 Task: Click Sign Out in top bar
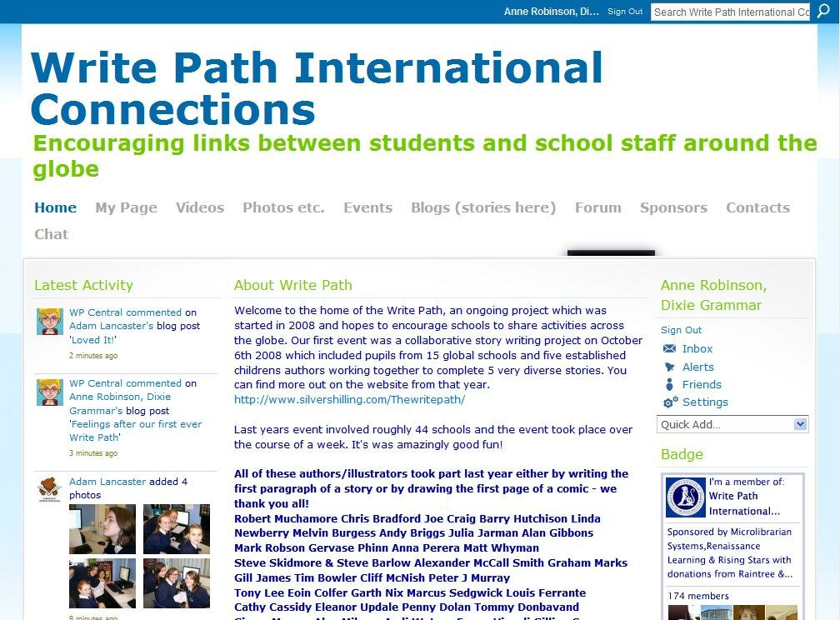coord(625,12)
